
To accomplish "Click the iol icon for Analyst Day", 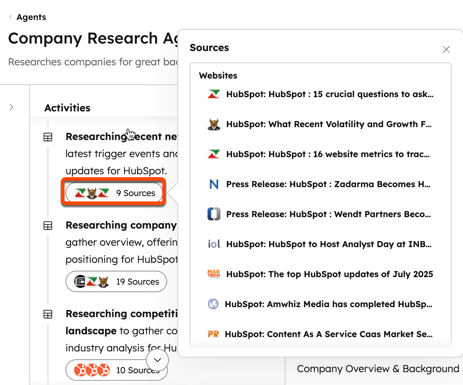I will coord(214,244).
